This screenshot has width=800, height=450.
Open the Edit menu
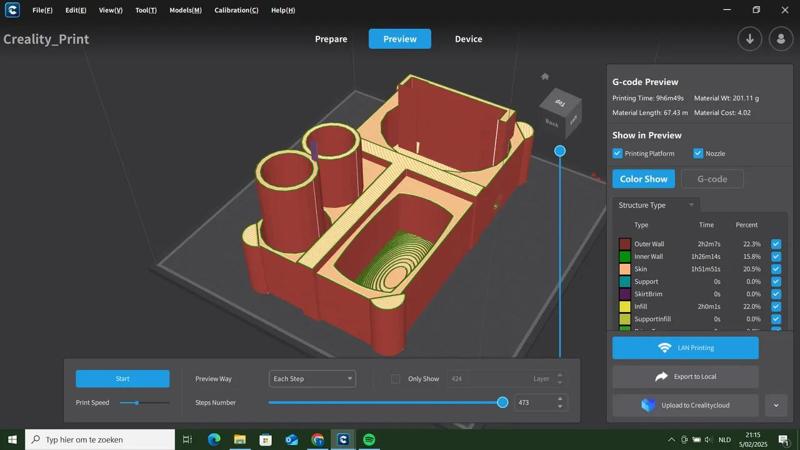[76, 10]
